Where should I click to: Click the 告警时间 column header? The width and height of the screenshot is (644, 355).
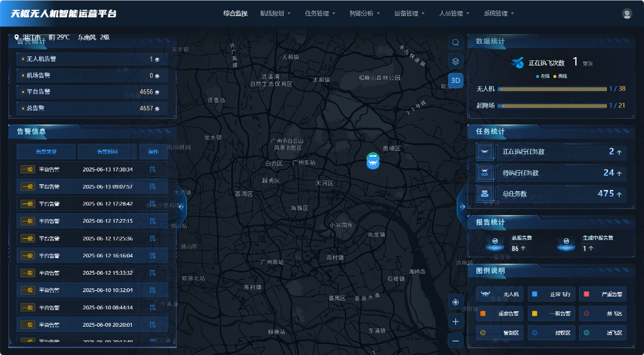click(x=107, y=152)
